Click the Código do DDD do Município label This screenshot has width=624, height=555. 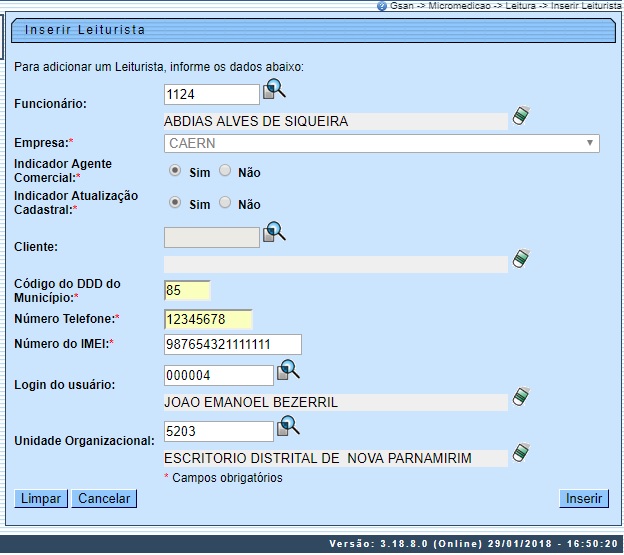(67, 290)
